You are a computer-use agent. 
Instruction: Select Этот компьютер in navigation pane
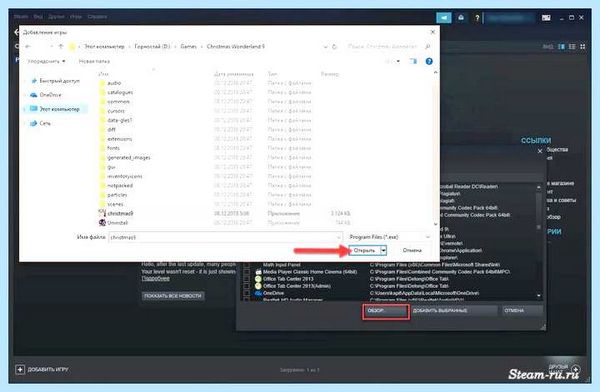55,109
